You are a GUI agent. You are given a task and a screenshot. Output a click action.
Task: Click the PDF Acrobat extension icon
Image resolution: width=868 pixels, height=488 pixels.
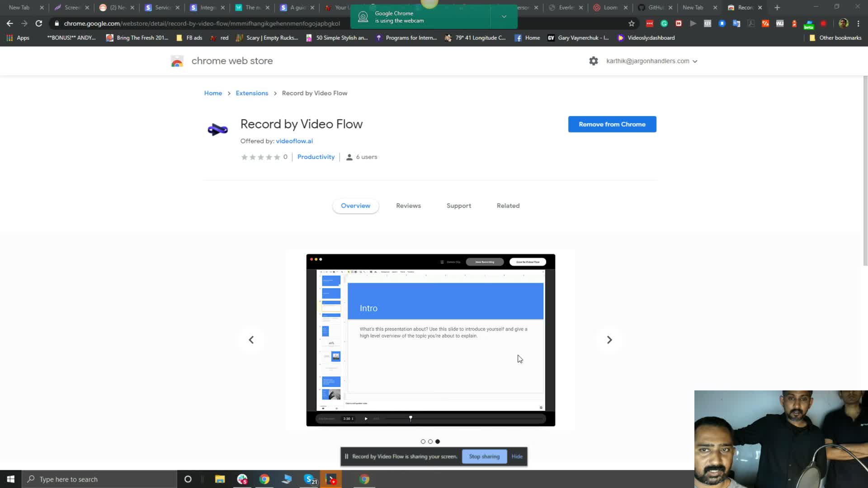[x=751, y=23]
